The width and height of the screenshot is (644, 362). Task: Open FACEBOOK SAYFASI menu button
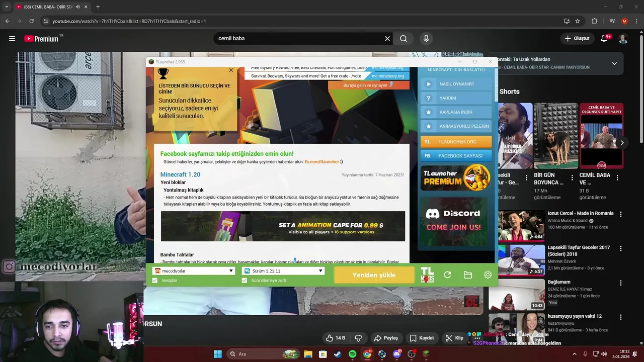coord(456,156)
